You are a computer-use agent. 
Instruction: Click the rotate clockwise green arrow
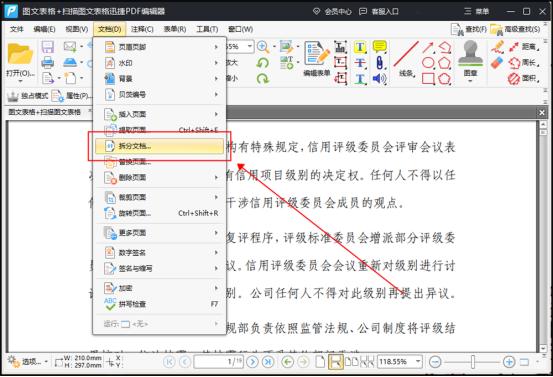coord(263,78)
